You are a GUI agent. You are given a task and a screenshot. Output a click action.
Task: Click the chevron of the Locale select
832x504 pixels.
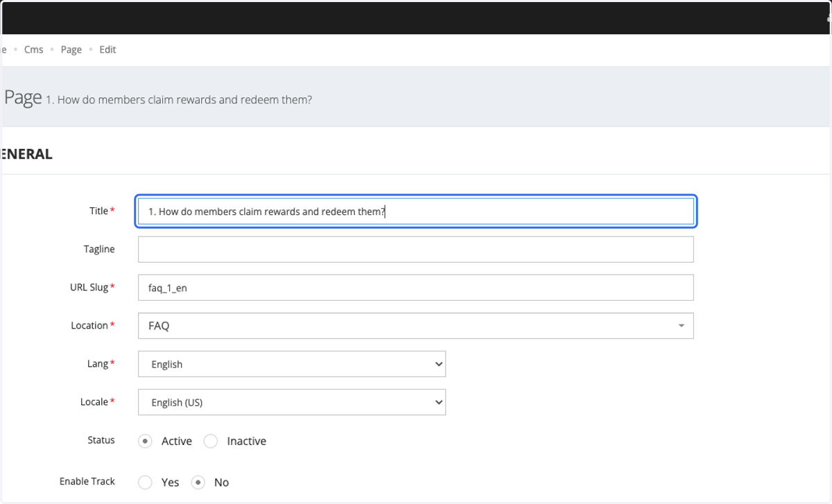(437, 402)
